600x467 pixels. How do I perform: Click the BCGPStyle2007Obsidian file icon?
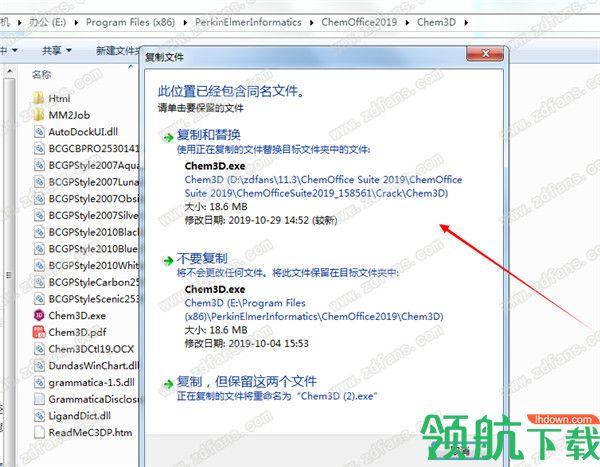tap(39, 199)
